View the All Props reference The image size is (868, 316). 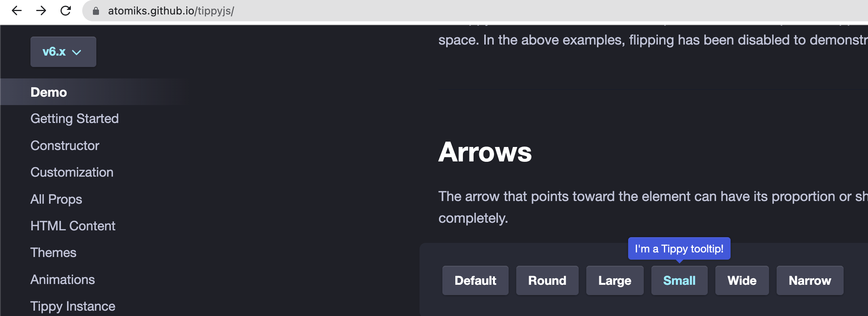[x=56, y=199]
